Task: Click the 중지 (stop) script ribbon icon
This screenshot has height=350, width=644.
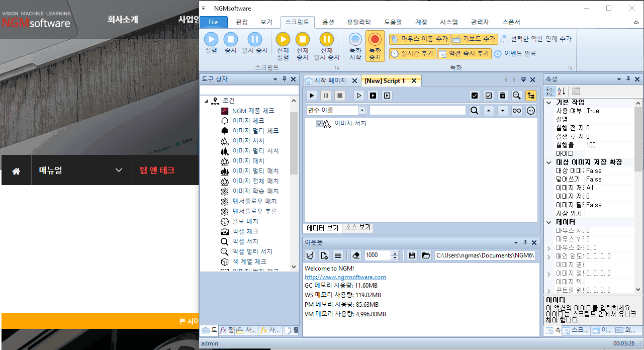Action: [231, 39]
